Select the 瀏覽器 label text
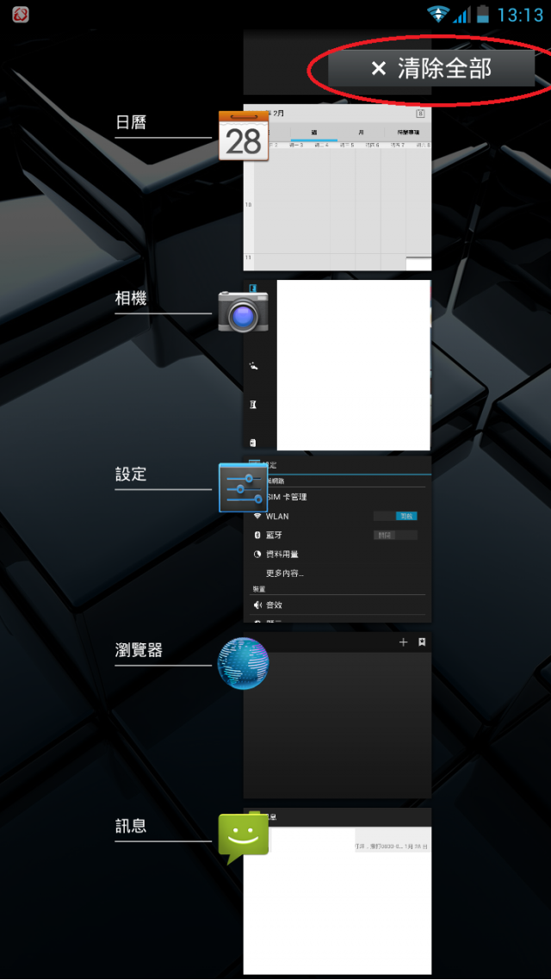Image resolution: width=551 pixels, height=980 pixels. tap(139, 651)
